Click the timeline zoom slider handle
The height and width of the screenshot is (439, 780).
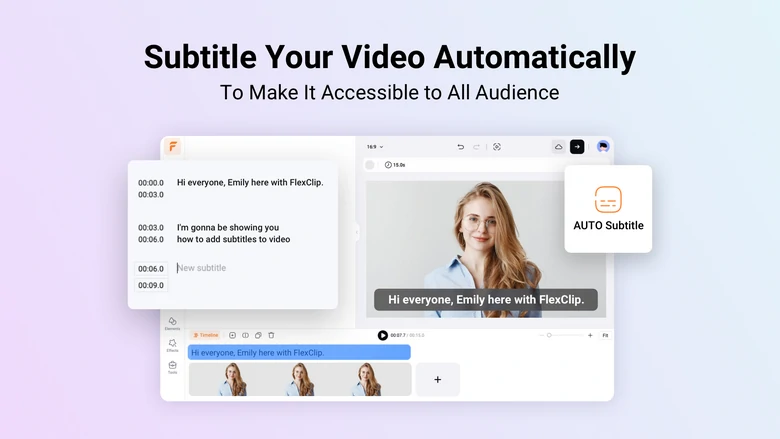point(549,335)
